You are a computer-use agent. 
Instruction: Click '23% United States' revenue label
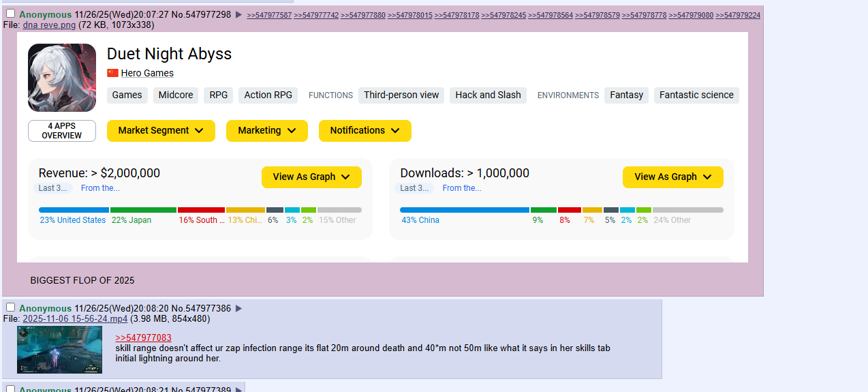(x=73, y=220)
